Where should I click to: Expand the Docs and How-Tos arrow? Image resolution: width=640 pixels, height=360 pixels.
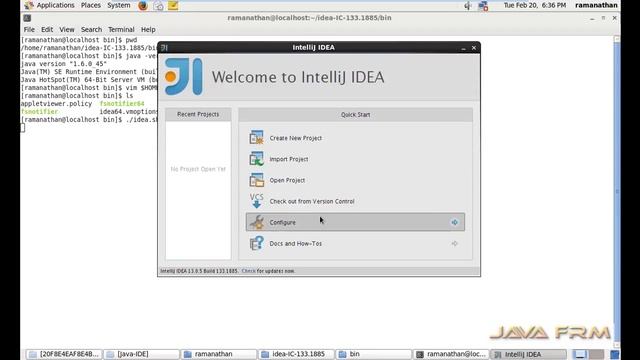(x=454, y=243)
